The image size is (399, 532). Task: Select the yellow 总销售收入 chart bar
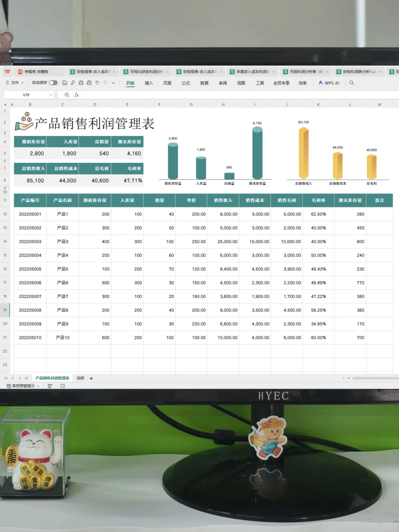tap(303, 153)
